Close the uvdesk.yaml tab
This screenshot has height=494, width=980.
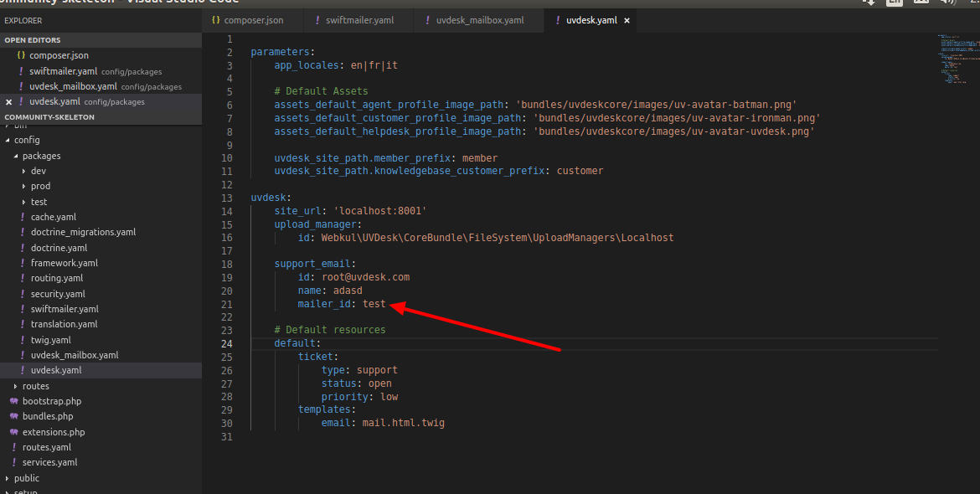(627, 21)
